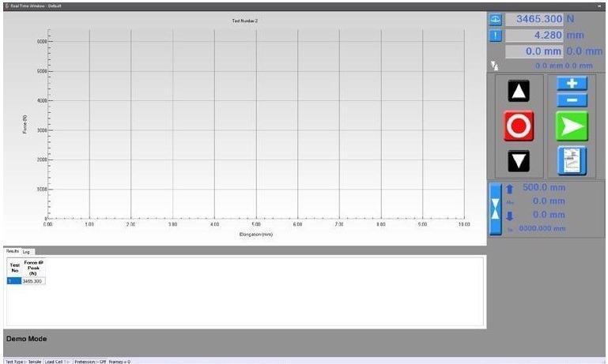Select the Results tab
Viewport: 608px width, 364px height.
pos(13,251)
